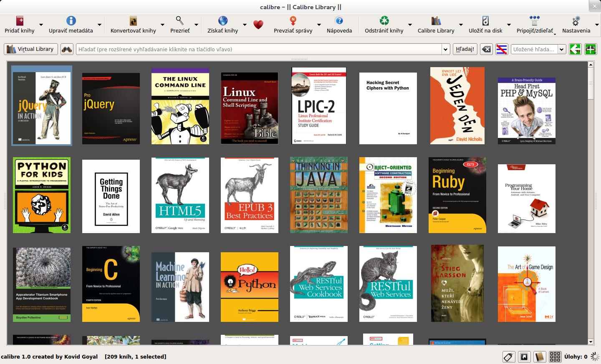Expand the Calibre Library dropdown arrow
Viewport: 601px width, 364px height.
(461, 25)
